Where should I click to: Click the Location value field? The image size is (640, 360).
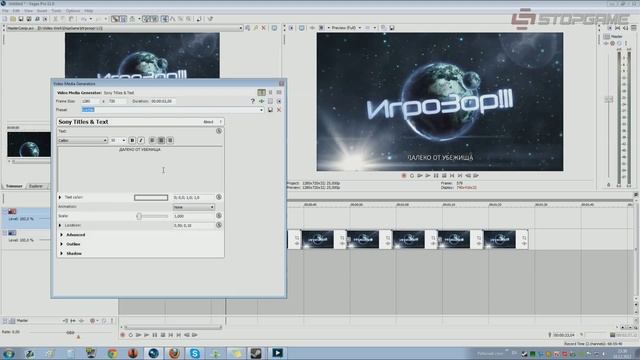click(x=193, y=225)
